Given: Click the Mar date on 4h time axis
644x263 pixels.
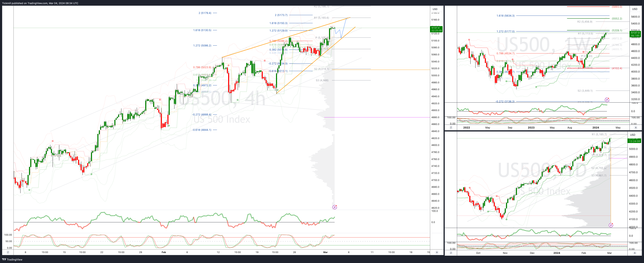Looking at the screenshot, I should tap(325, 252).
